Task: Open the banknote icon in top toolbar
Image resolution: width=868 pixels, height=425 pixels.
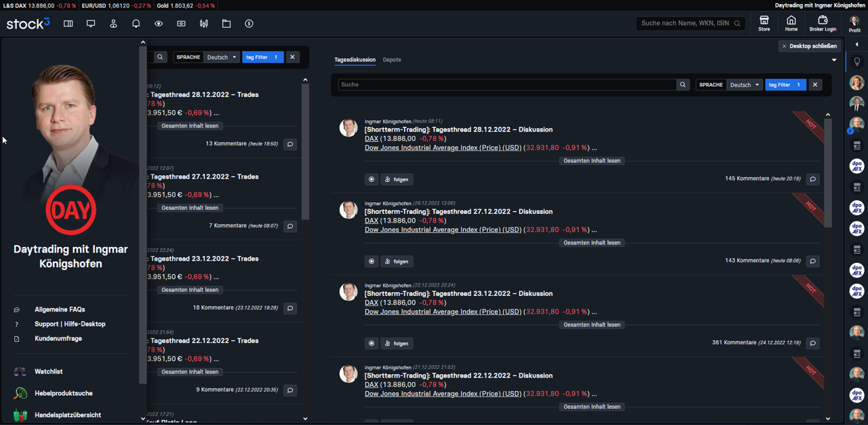Action: coord(181,24)
